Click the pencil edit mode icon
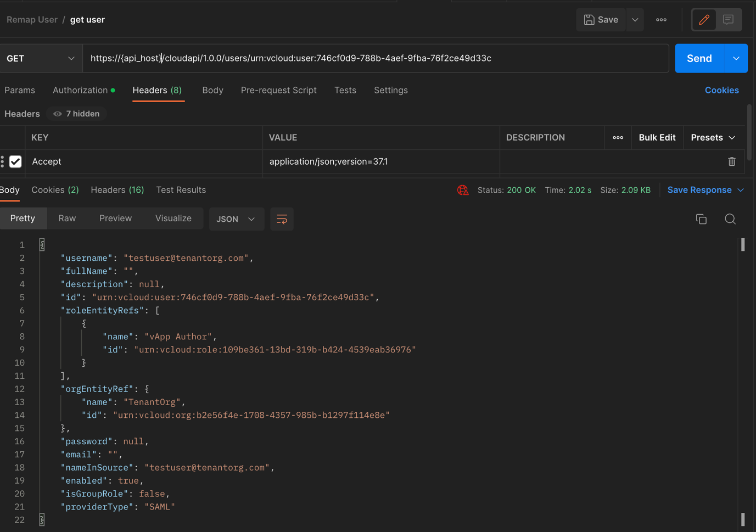 tap(704, 20)
